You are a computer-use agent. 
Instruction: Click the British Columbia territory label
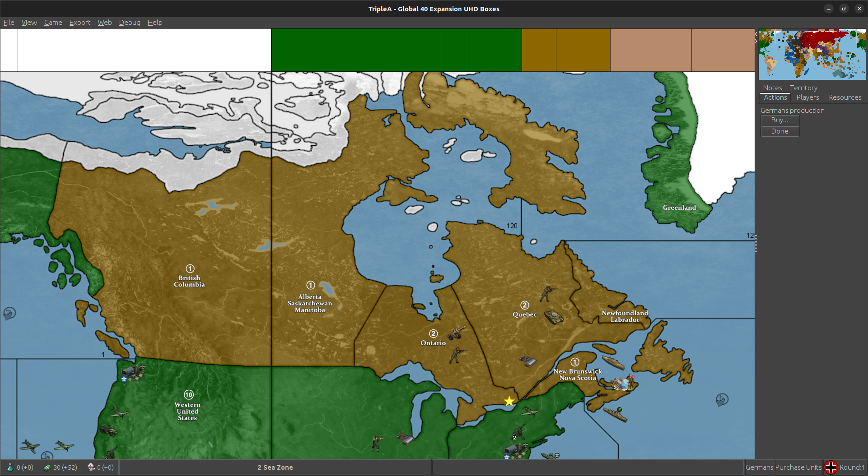(x=189, y=281)
